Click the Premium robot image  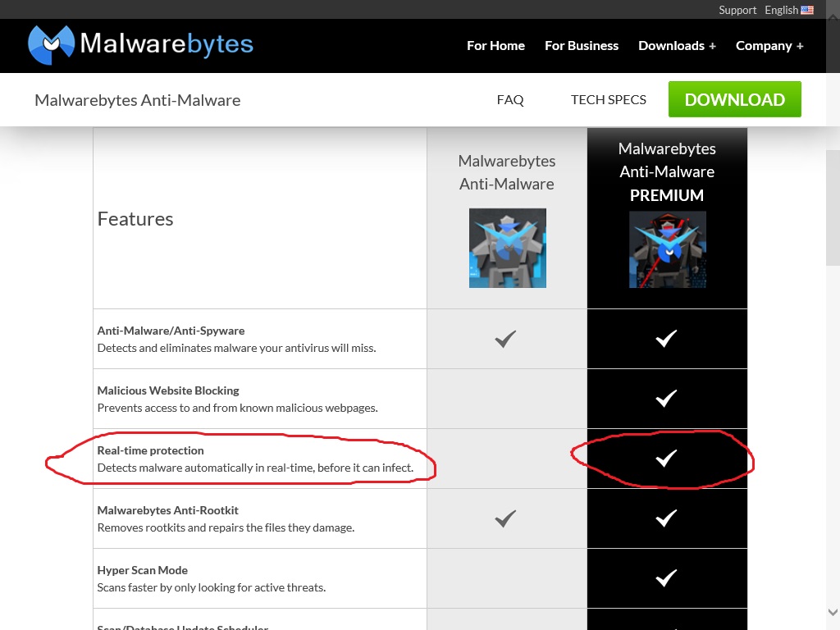[x=667, y=249]
